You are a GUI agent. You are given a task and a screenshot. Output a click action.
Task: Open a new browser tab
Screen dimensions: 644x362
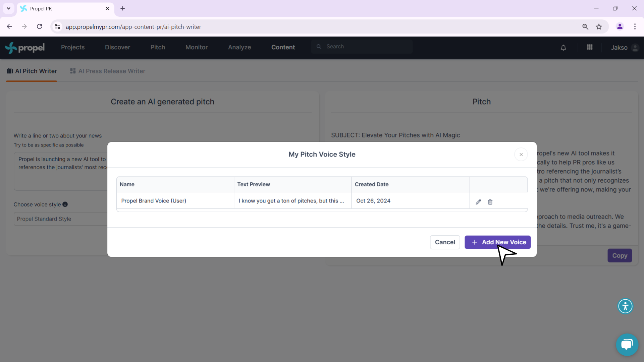123,8
